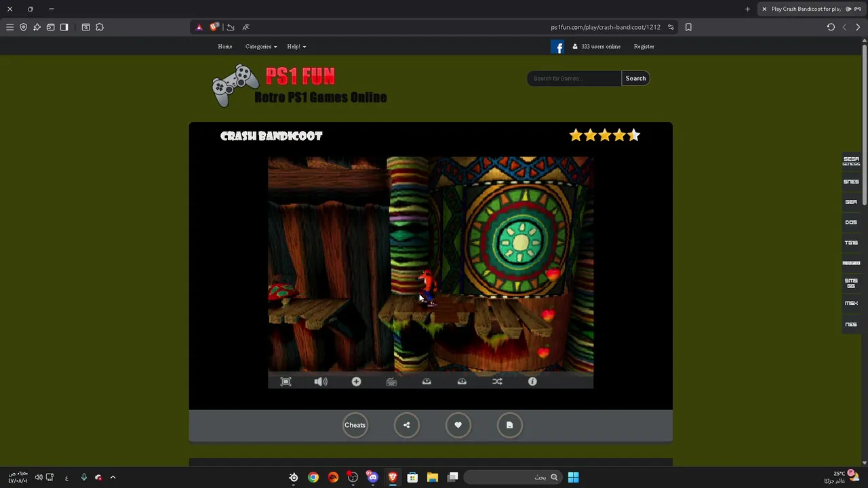Screen dimensions: 868x488
Task: Open Microsoft Store from taskbar
Action: click(412, 477)
